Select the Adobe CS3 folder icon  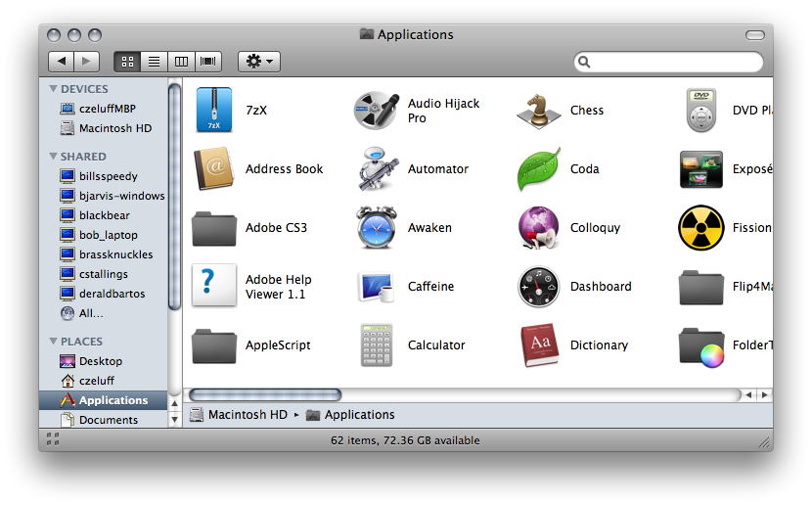point(214,228)
